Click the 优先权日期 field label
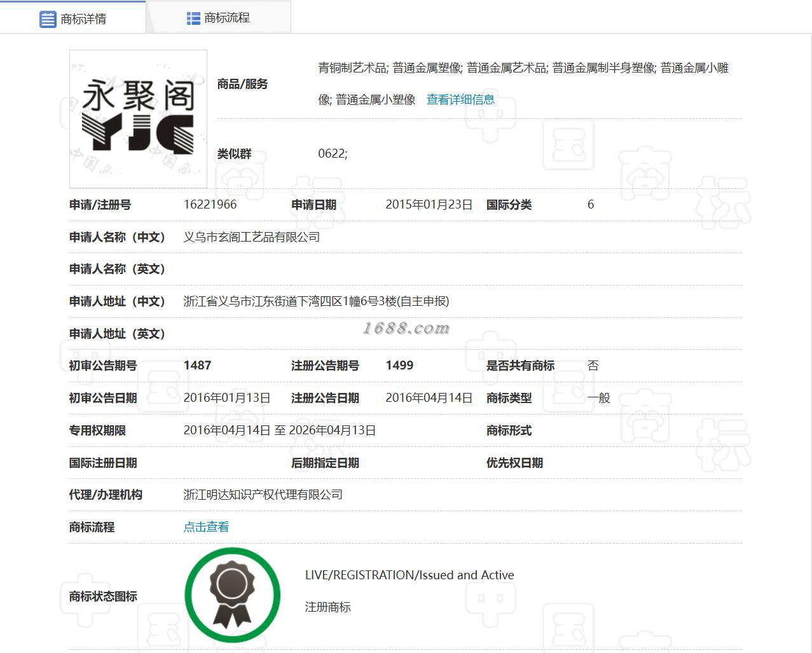The image size is (812, 653). [514, 463]
